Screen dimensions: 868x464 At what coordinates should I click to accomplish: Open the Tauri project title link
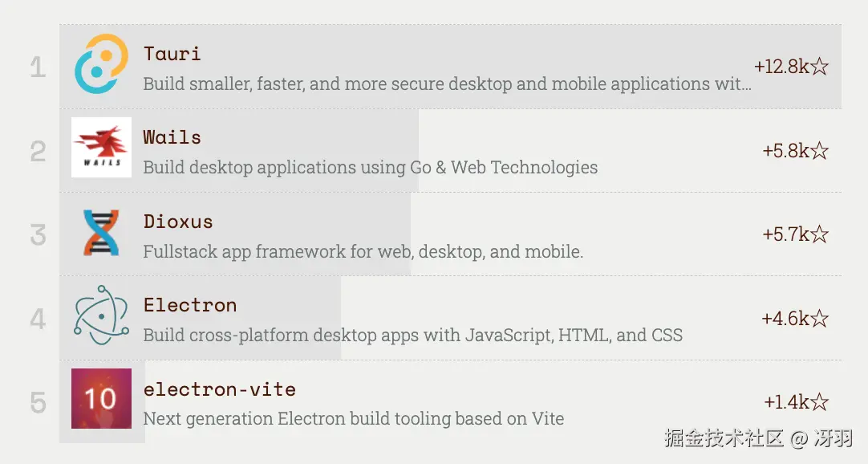(172, 54)
